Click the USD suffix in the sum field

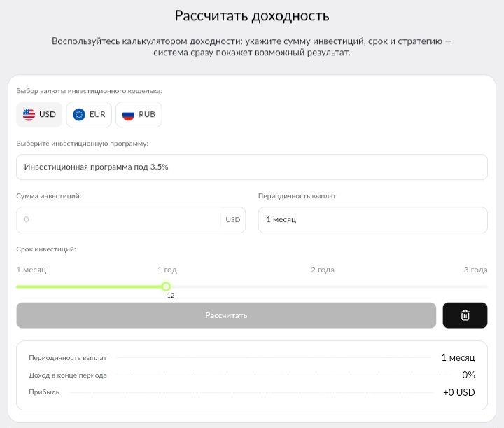coord(232,220)
